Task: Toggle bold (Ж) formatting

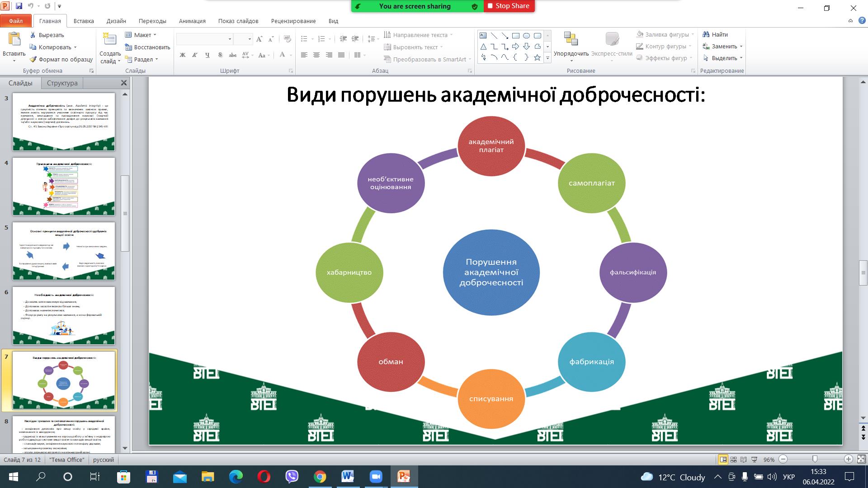Action: 183,55
